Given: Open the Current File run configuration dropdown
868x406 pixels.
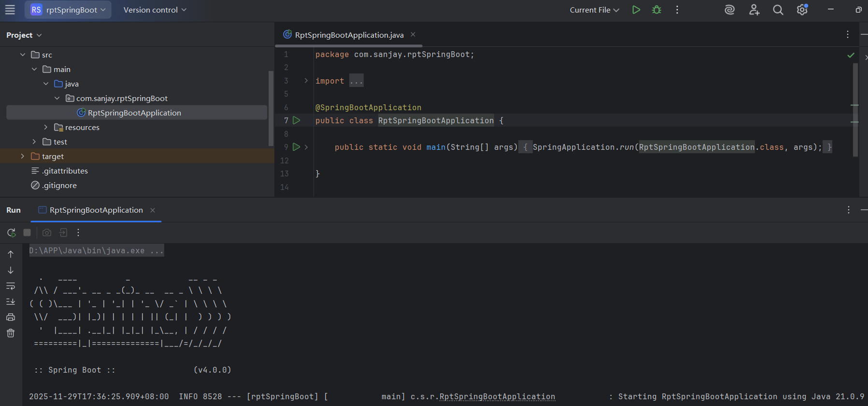Looking at the screenshot, I should point(594,10).
